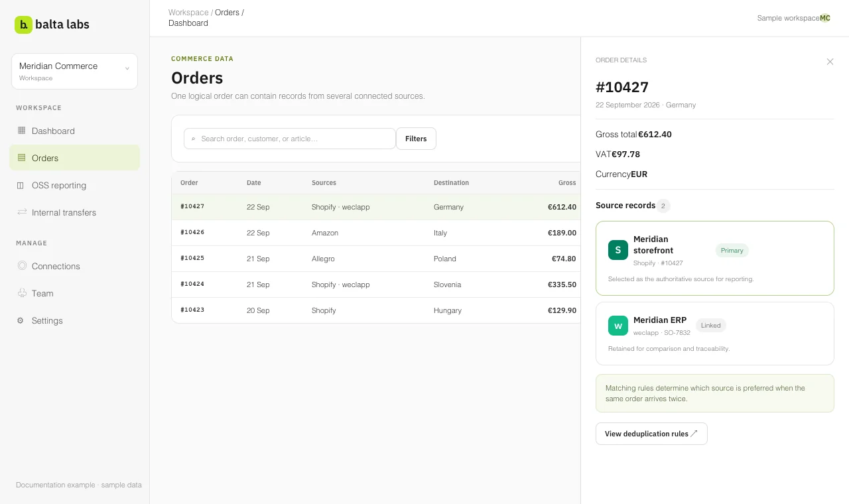Click the Orders list icon in sidebar

21,158
